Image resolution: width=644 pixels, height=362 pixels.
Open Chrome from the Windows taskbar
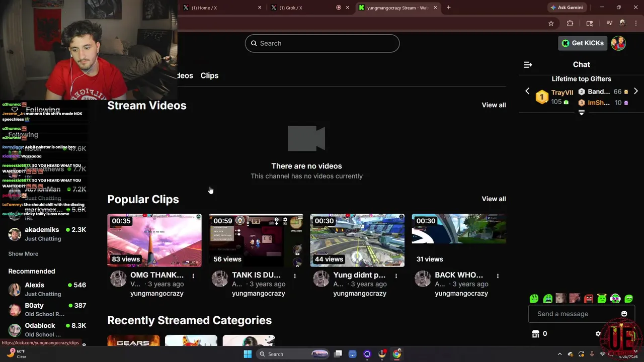point(397,354)
